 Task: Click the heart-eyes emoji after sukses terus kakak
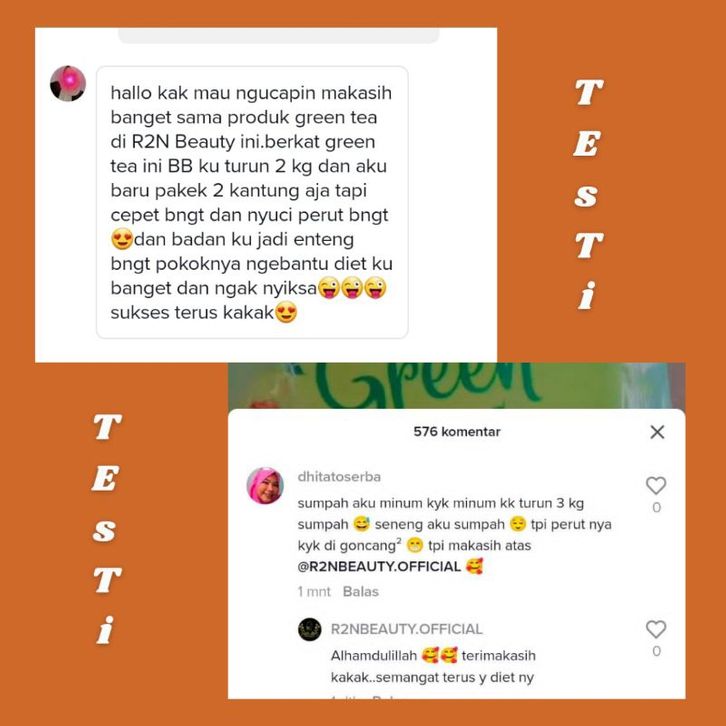(286, 312)
